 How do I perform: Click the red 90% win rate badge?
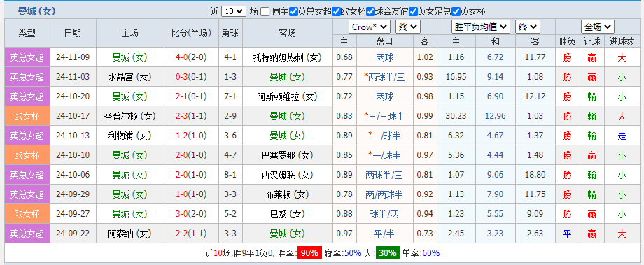(x=309, y=253)
